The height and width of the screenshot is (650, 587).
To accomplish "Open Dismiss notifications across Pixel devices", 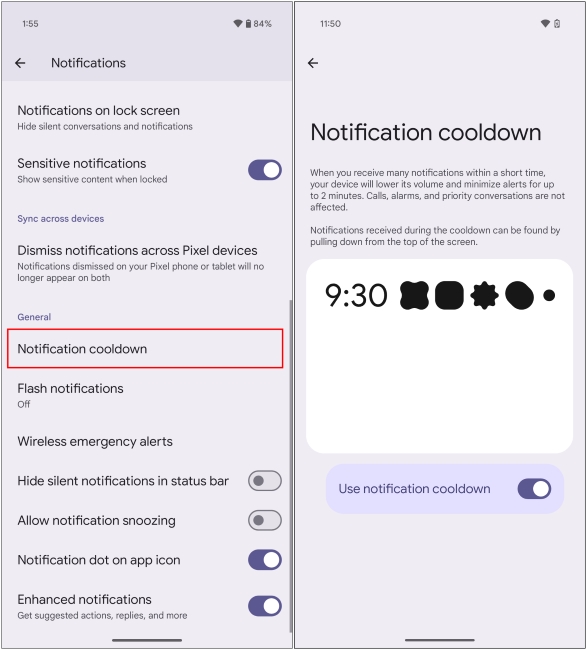I will pyautogui.click(x=145, y=264).
